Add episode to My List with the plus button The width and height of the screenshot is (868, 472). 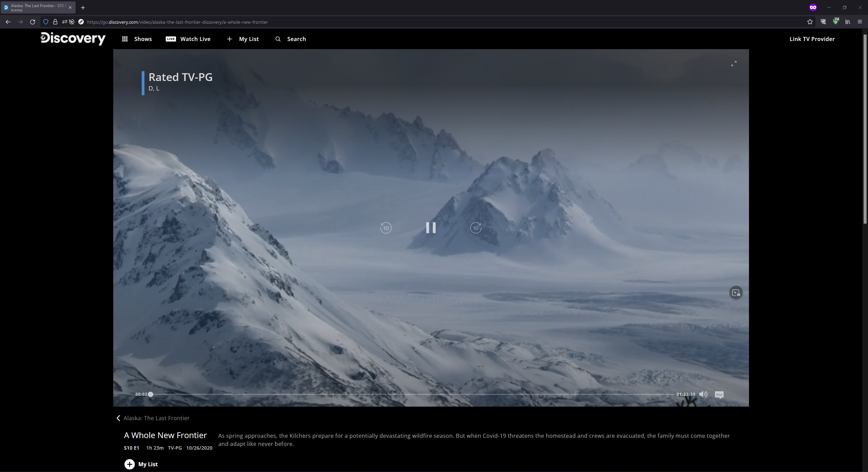click(130, 464)
